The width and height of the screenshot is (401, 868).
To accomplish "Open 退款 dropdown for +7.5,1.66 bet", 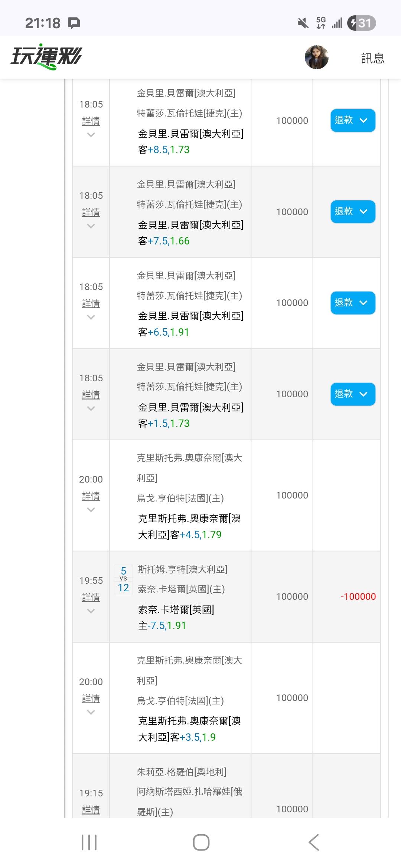I will click(x=353, y=212).
